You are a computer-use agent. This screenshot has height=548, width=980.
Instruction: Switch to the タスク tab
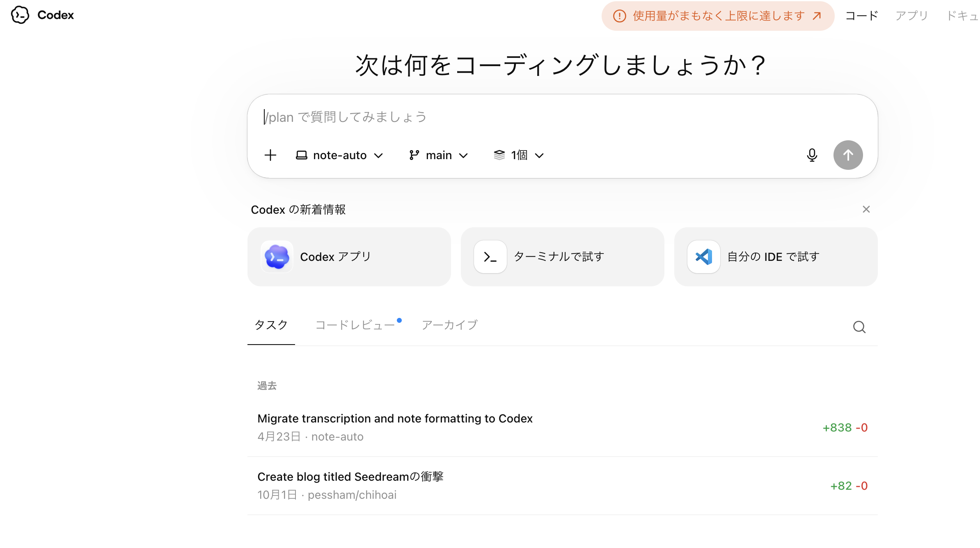pos(271,325)
